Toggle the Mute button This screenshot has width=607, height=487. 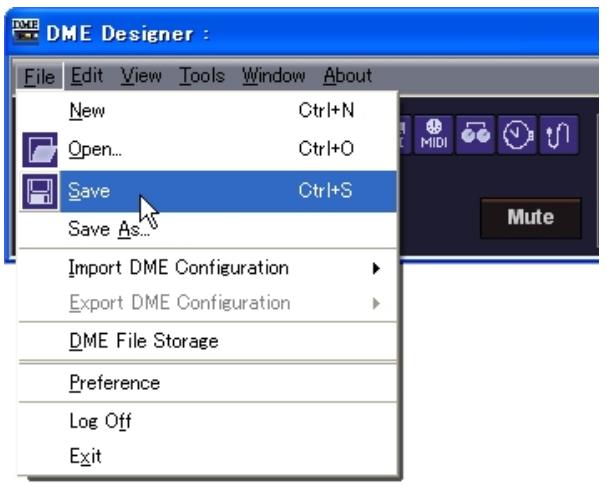click(x=531, y=218)
